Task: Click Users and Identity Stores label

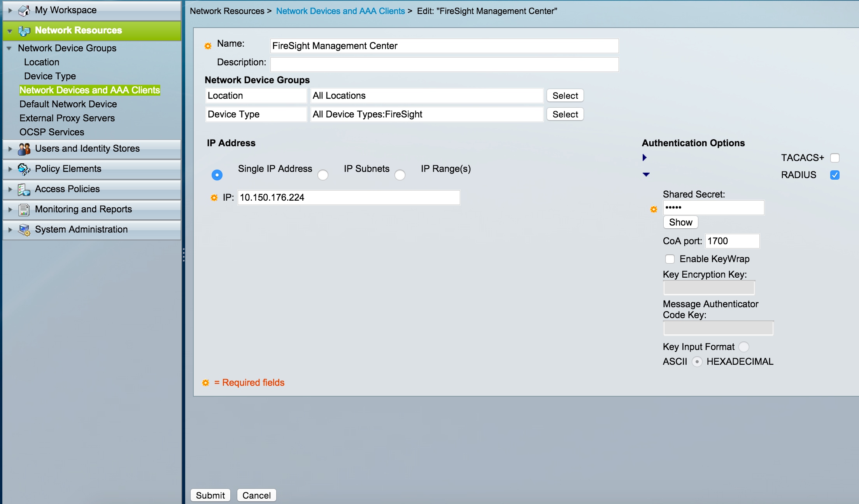Action: click(87, 149)
